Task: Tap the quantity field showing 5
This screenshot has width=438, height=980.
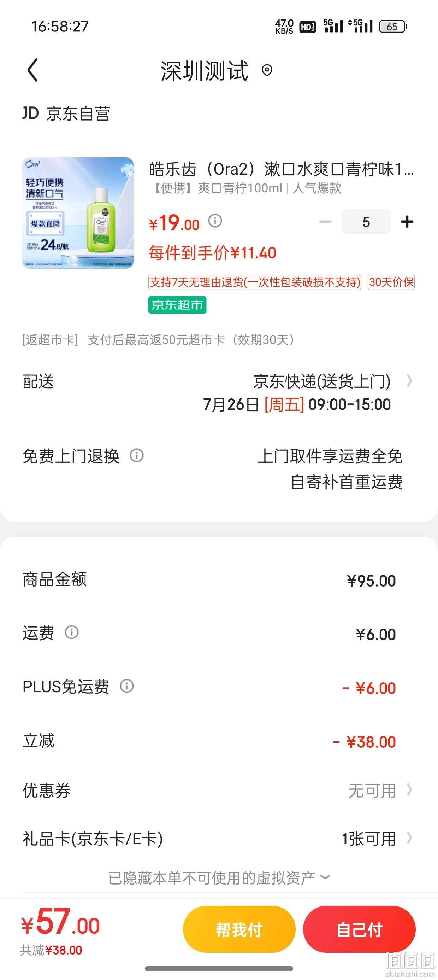Action: tap(366, 222)
